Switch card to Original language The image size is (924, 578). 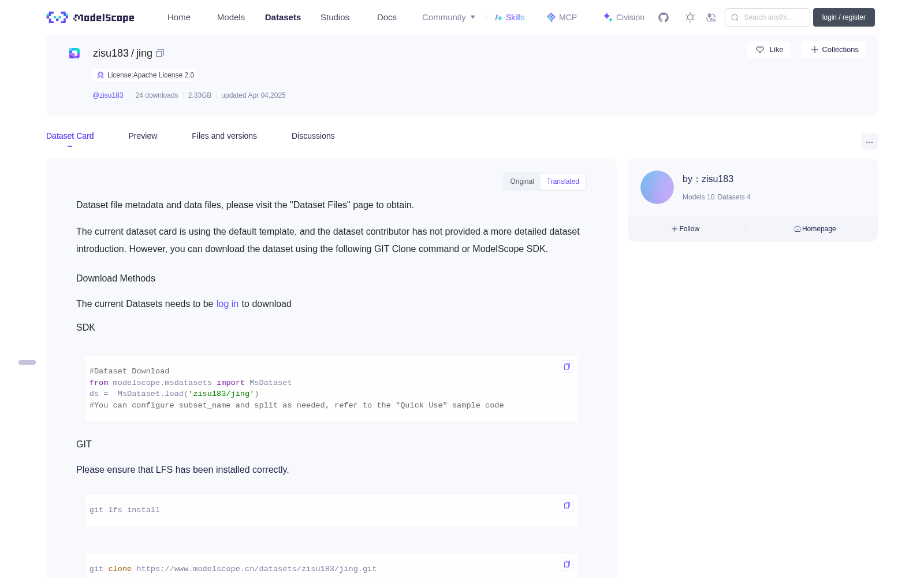pyautogui.click(x=522, y=181)
